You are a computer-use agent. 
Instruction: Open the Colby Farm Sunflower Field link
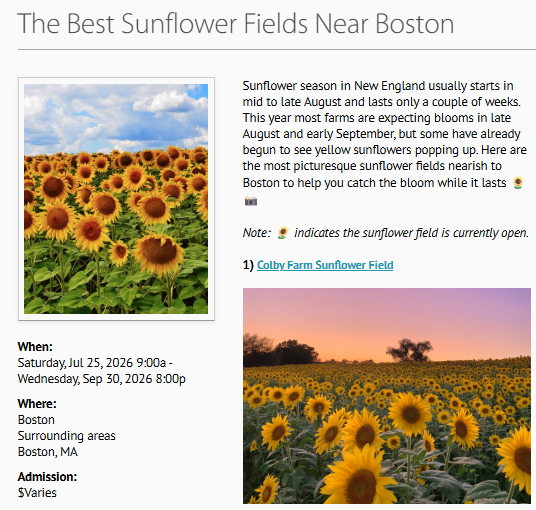325,265
